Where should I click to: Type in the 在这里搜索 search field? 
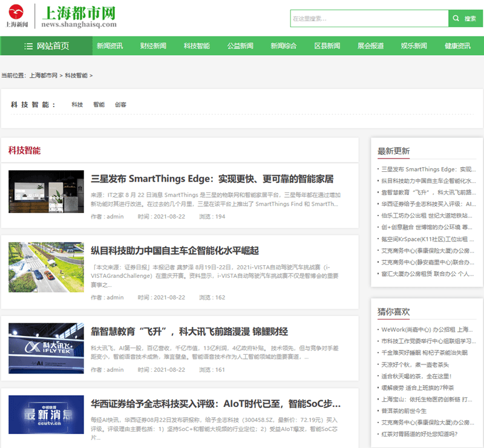tap(369, 19)
